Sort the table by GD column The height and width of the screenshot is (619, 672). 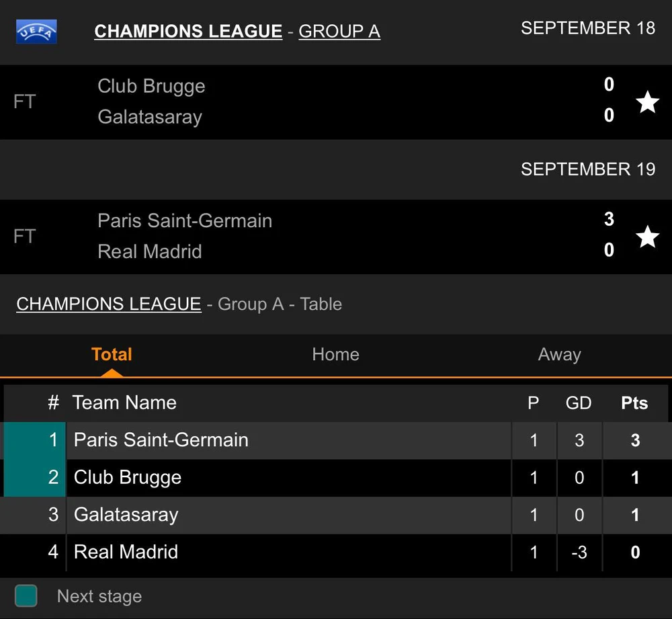pos(579,403)
